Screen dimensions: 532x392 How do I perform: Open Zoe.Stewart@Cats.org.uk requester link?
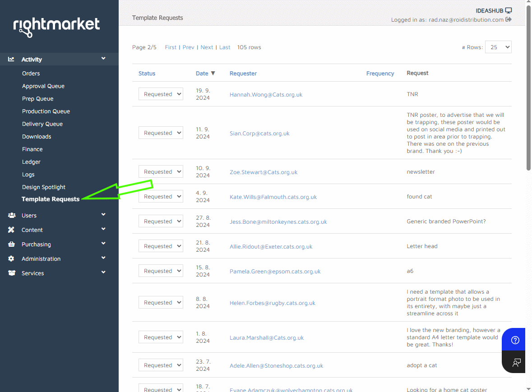264,172
